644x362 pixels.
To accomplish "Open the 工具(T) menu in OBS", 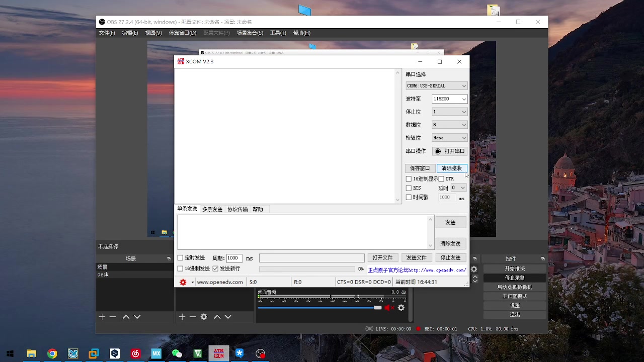I will 278,33.
